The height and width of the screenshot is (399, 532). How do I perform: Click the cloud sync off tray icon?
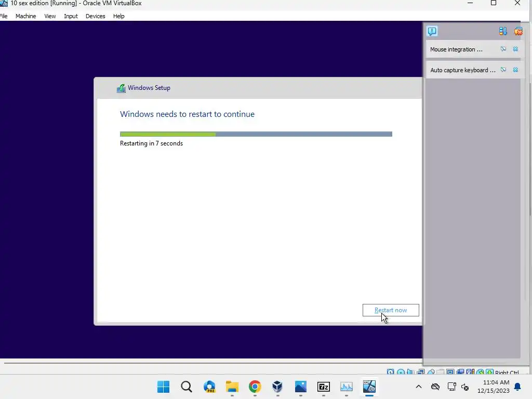coord(435,387)
